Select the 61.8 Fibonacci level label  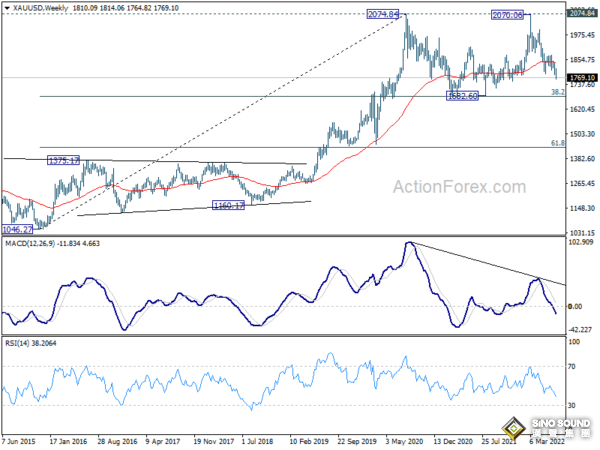(x=556, y=143)
